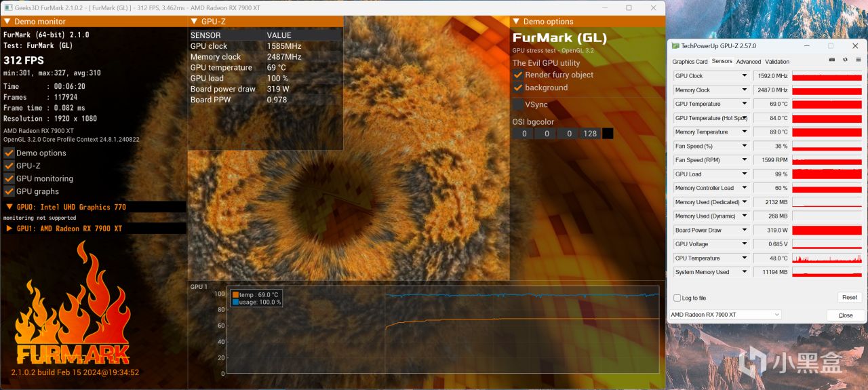Click the GPU-Z screenshot camera icon
This screenshot has width=868, height=390.
click(832, 60)
